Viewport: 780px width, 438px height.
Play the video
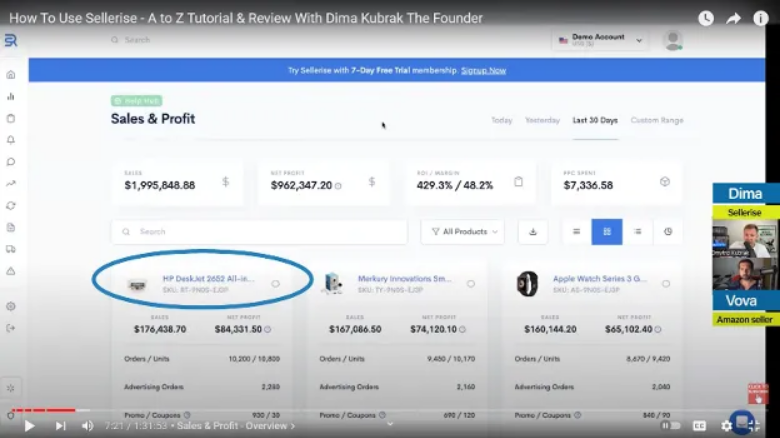[29, 426]
